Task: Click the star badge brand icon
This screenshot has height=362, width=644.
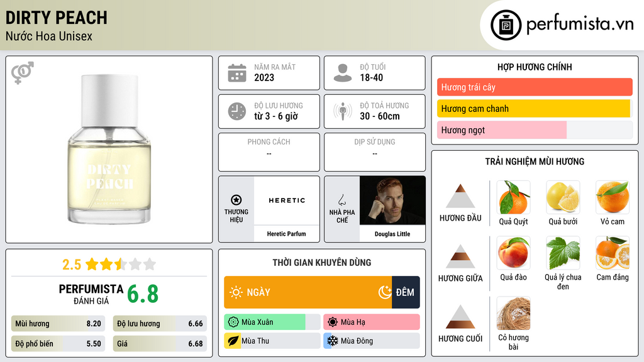Action: [236, 200]
